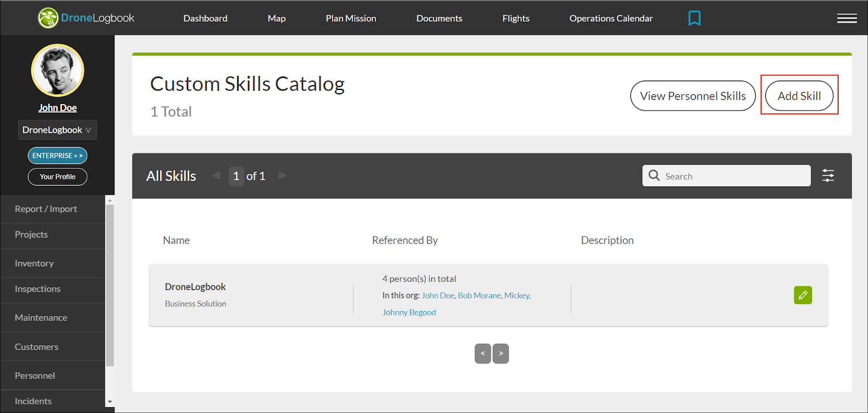
Task: Click the DroneLogbook logo icon
Action: coord(48,18)
